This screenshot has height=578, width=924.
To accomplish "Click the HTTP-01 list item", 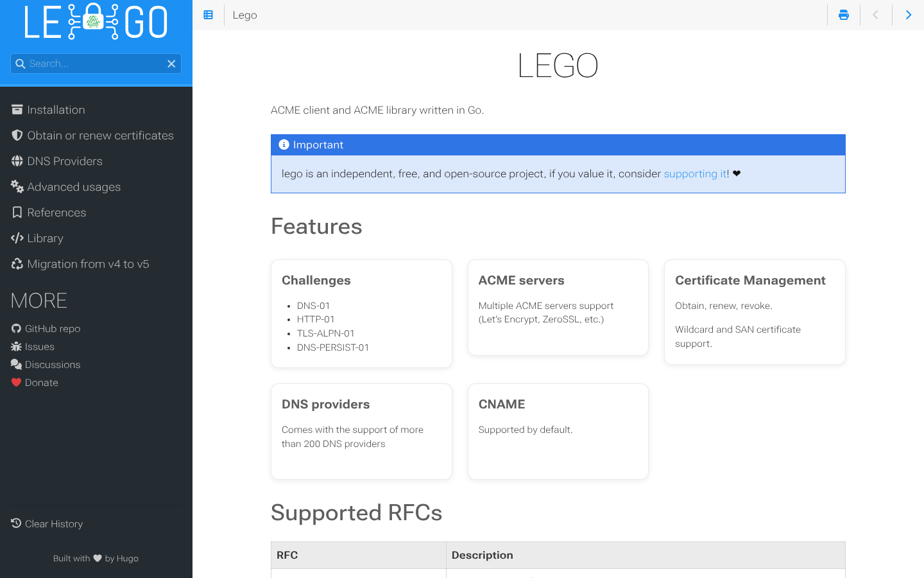I will click(316, 319).
